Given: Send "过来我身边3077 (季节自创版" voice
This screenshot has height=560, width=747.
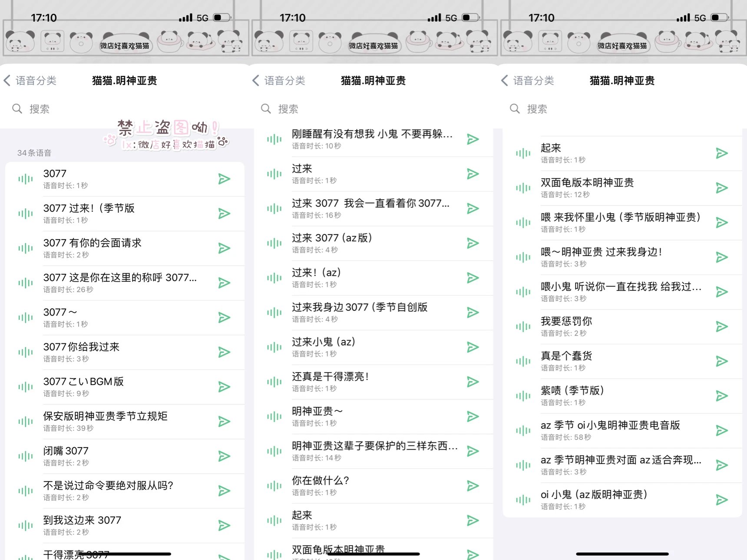Looking at the screenshot, I should coord(473,313).
